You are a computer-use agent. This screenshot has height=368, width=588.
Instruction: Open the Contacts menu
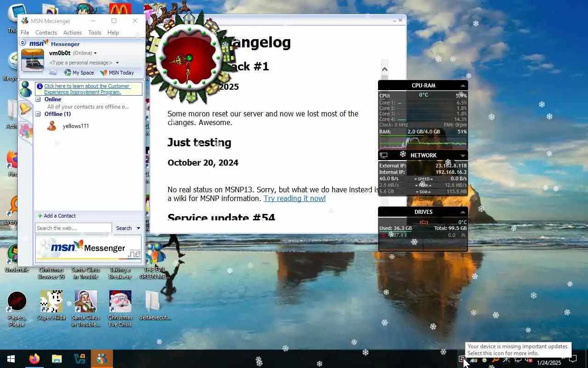tap(46, 33)
